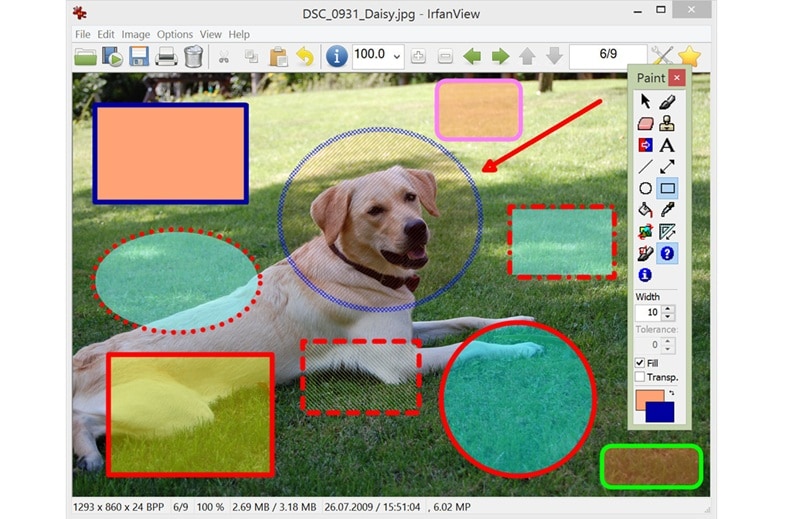Open the zoom percentage dropdown
800x519 pixels.
(397, 56)
